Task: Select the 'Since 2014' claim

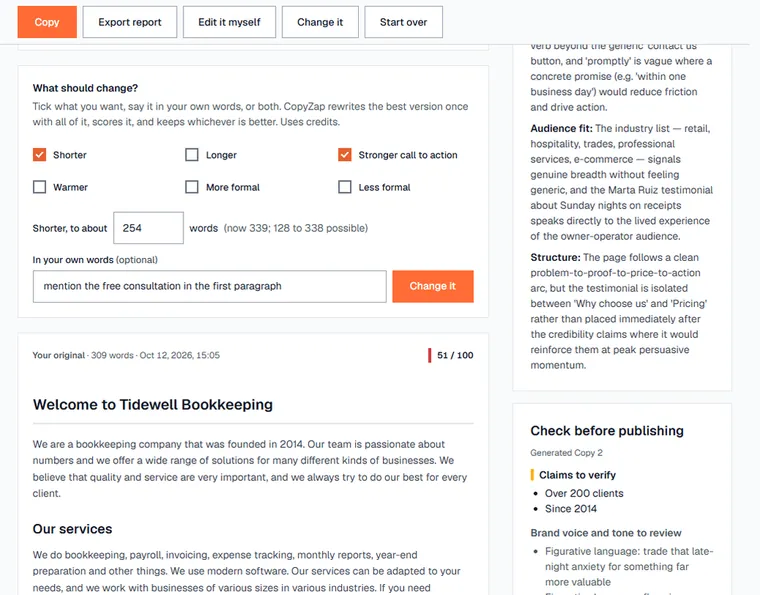Action: point(570,509)
